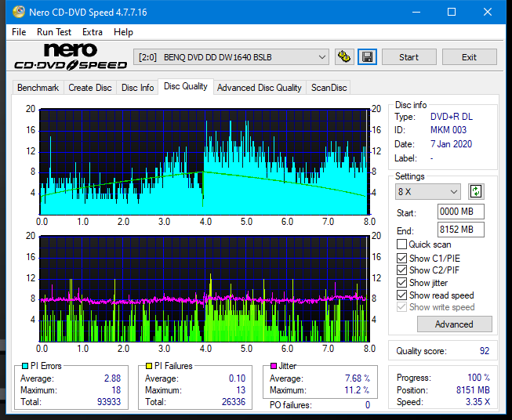Click the Jitter average 7.68 %
Viewport: 512px width, 420px height.
coord(358,378)
